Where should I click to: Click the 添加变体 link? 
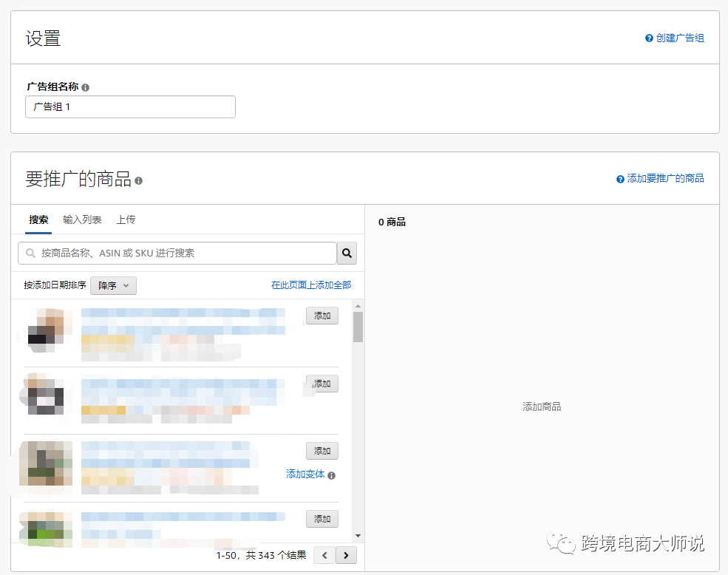coord(305,474)
